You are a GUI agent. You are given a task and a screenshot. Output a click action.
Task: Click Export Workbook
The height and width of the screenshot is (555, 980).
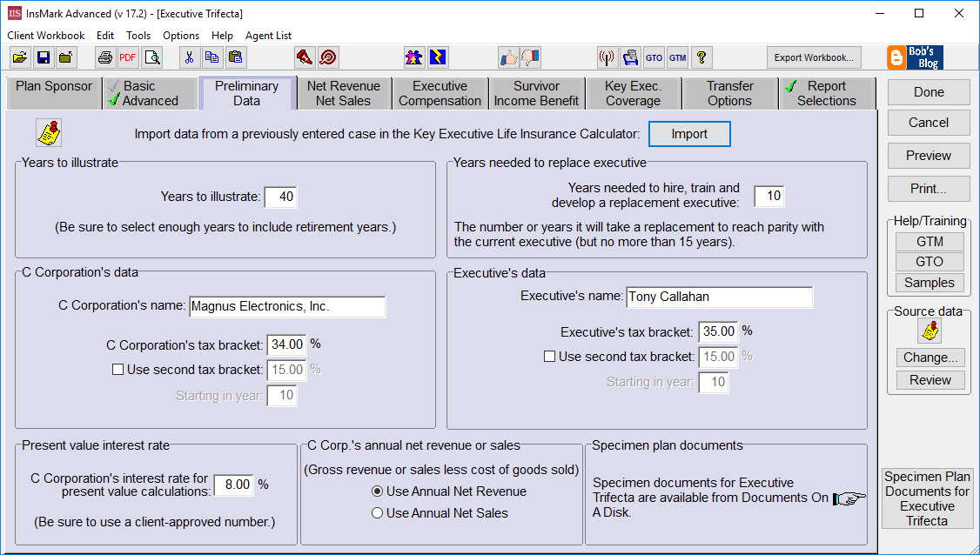[x=813, y=57]
